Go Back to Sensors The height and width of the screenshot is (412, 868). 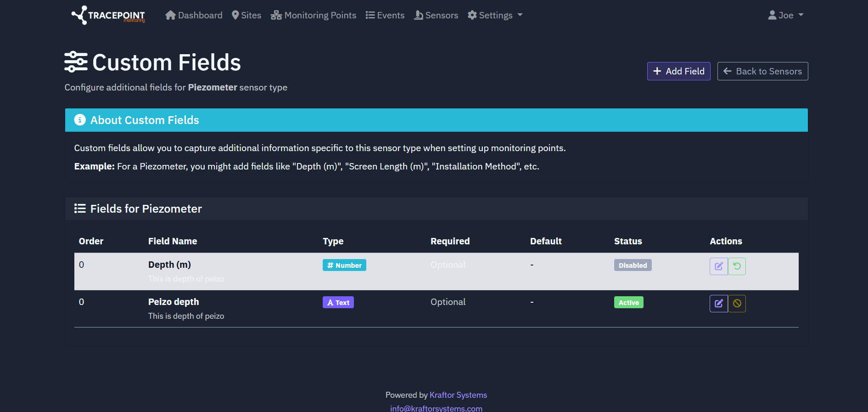tap(763, 71)
